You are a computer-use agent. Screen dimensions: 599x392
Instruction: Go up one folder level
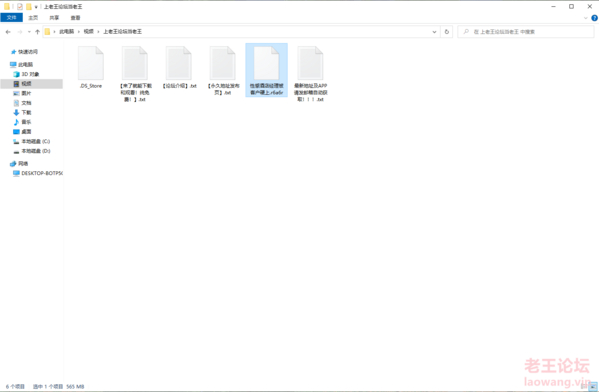click(37, 32)
